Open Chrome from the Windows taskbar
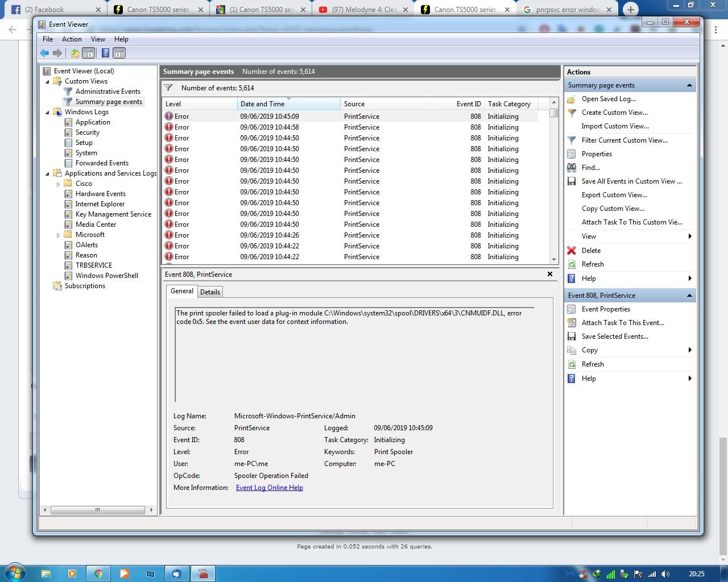This screenshot has width=728, height=582. click(x=98, y=573)
